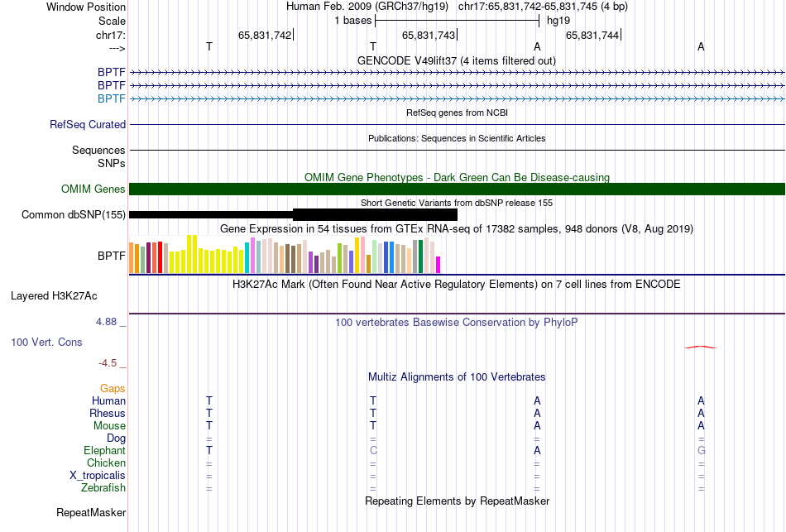Open the 'Gene Expression in 54 tissues from GTEx' title
Viewport: 786px width, 532px height.
pyautogui.click(x=457, y=228)
